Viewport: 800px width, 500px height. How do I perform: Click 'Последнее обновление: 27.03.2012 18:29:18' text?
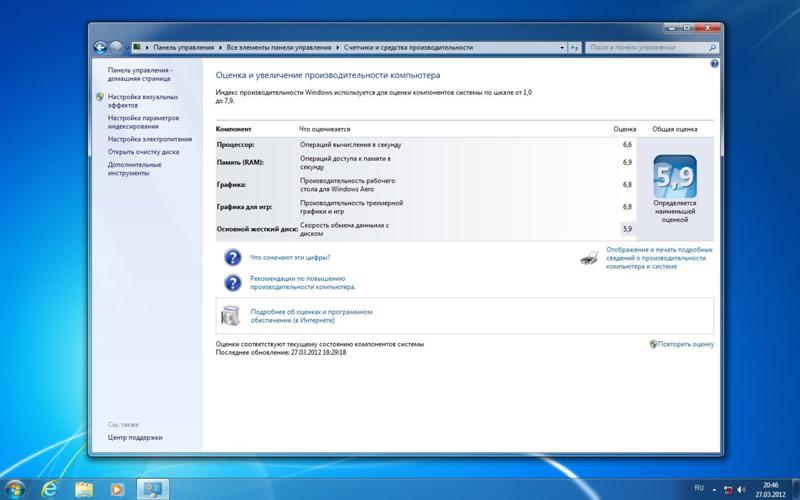coord(281,353)
